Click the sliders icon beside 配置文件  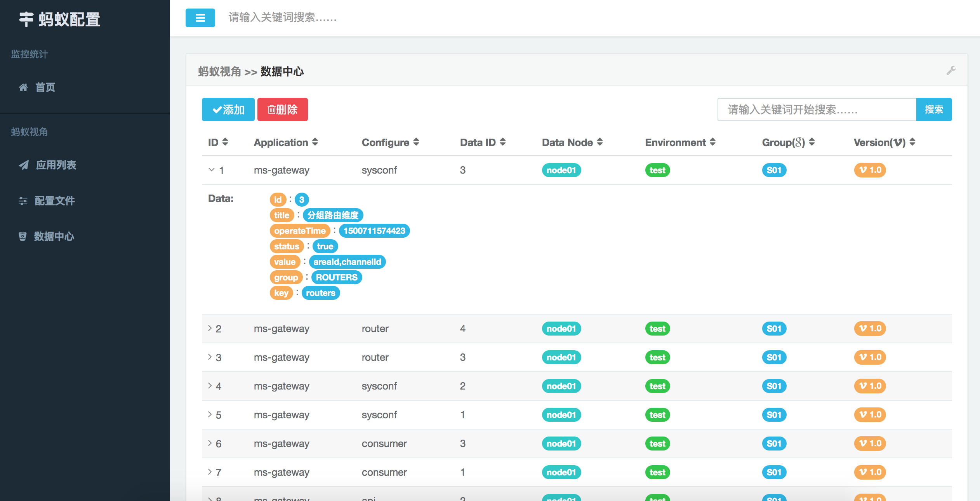tap(23, 201)
